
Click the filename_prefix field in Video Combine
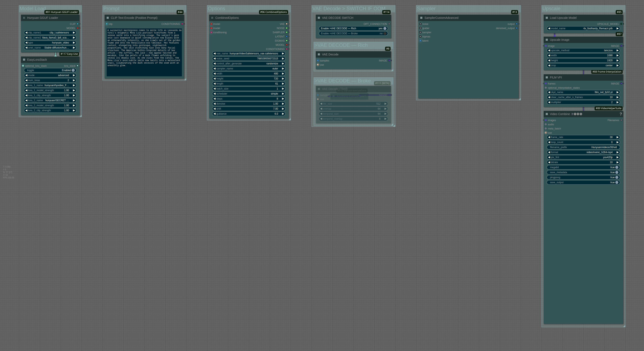583,147
